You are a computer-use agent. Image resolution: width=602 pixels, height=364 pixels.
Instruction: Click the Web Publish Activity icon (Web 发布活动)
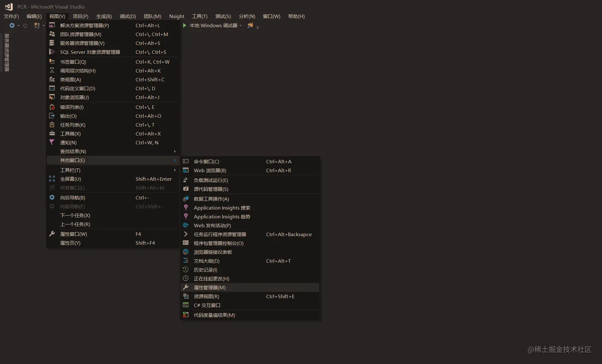click(186, 225)
